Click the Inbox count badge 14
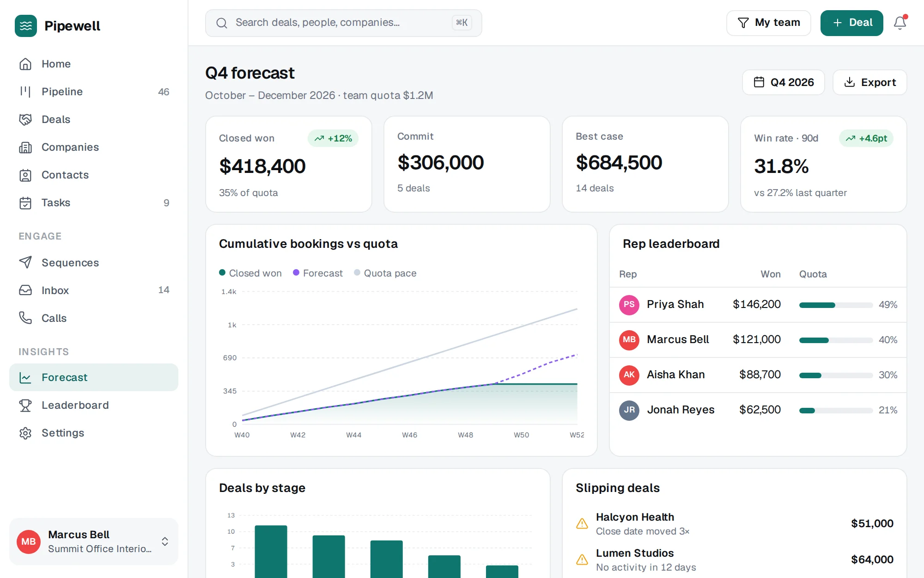Image resolution: width=924 pixels, height=578 pixels. click(164, 290)
